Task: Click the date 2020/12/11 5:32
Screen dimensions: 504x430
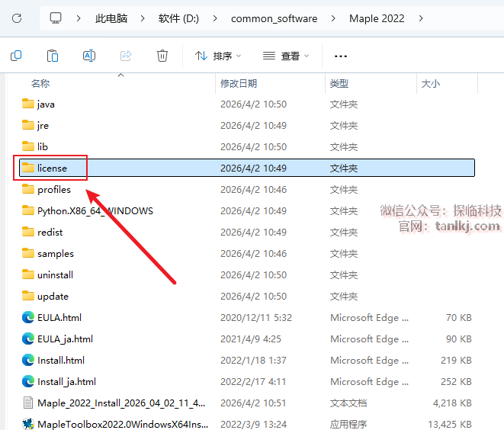Action: (256, 317)
